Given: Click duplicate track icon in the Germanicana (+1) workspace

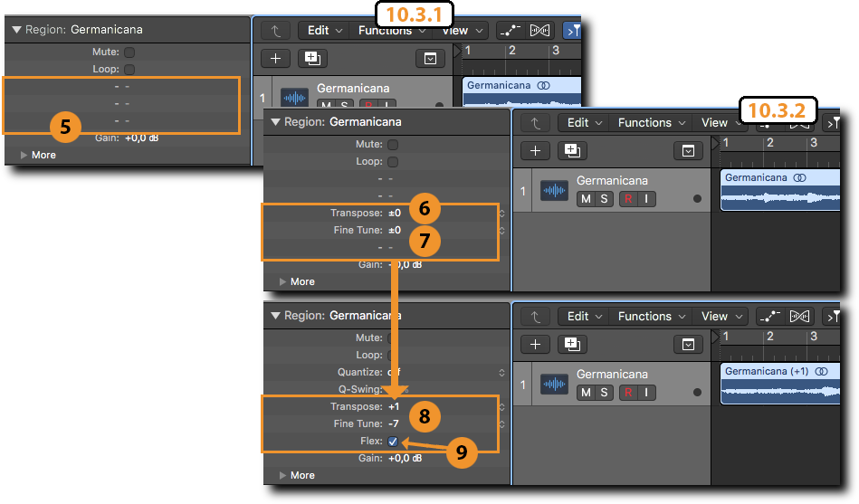Looking at the screenshot, I should [570, 344].
